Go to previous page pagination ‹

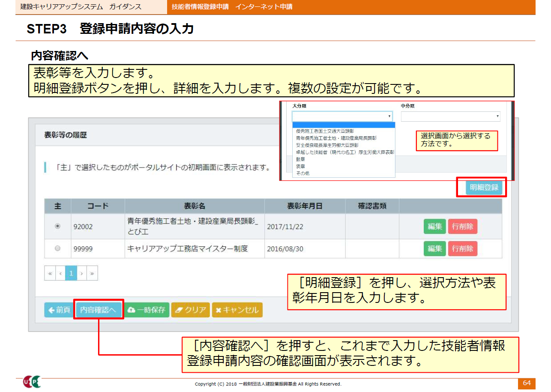point(60,273)
